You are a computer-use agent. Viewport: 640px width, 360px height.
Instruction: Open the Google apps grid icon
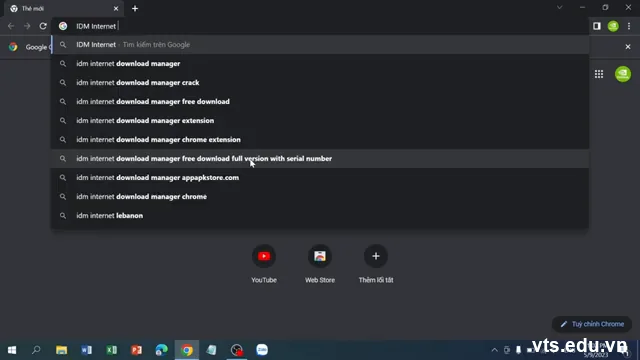pos(599,74)
